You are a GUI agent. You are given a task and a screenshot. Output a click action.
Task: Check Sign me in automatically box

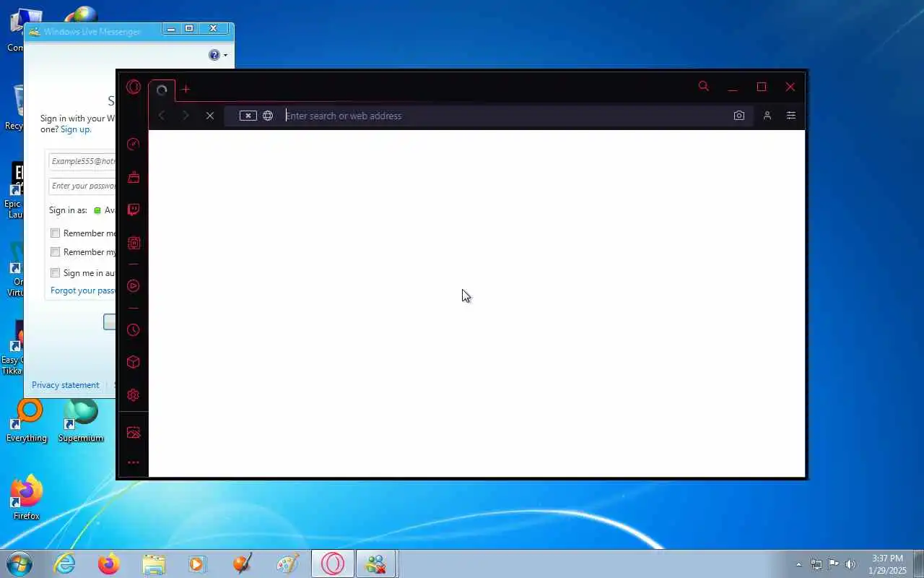[x=55, y=273]
